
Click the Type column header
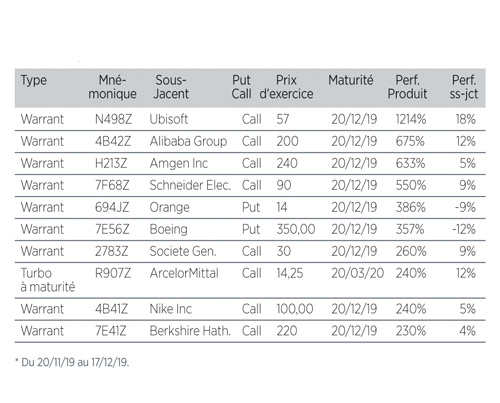pos(34,80)
